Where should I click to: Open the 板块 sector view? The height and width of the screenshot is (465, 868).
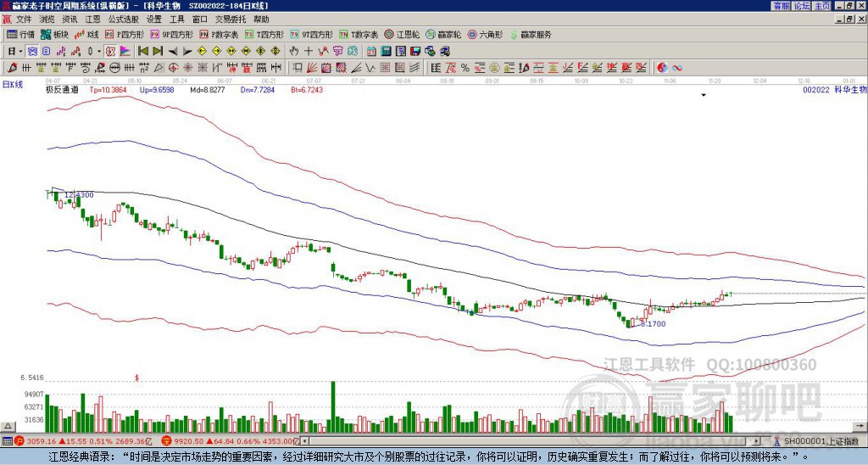tap(54, 34)
